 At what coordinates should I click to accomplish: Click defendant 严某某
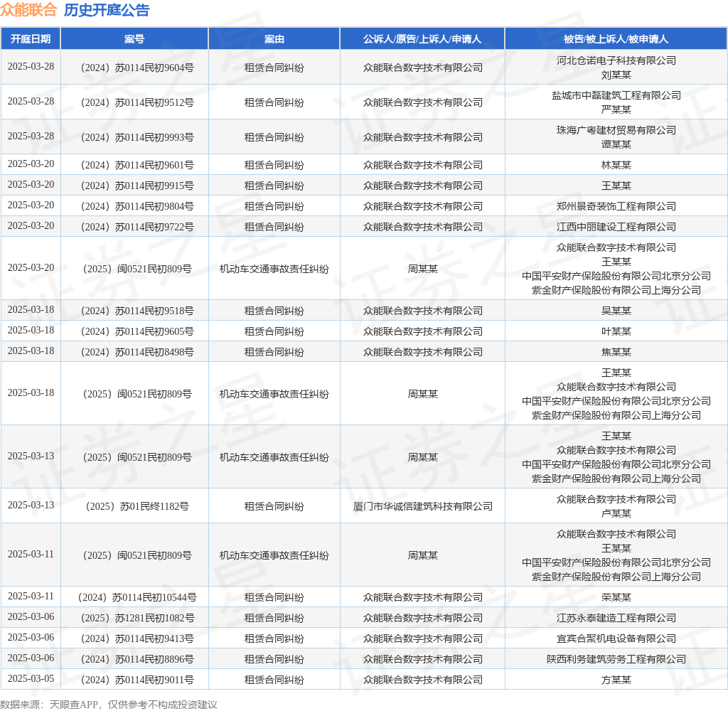[x=616, y=109]
